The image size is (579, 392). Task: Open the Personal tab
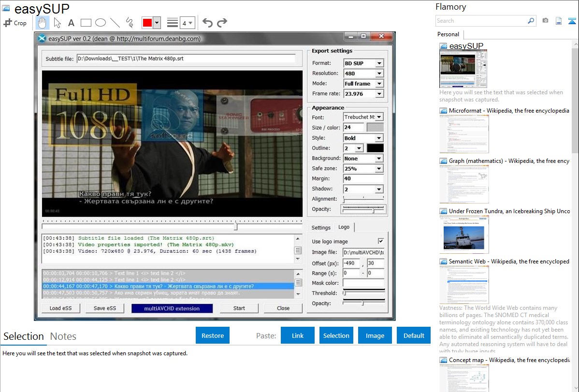click(448, 34)
